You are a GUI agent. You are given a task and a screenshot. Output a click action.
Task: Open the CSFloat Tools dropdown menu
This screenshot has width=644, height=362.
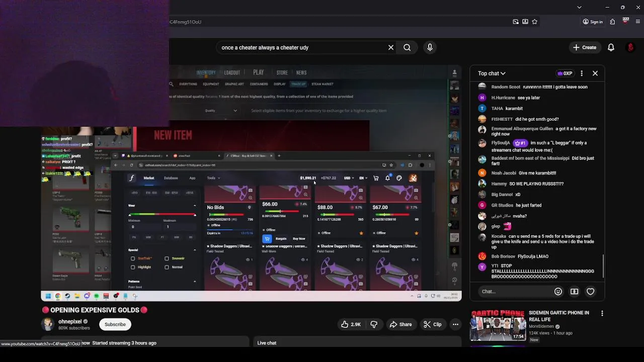213,178
